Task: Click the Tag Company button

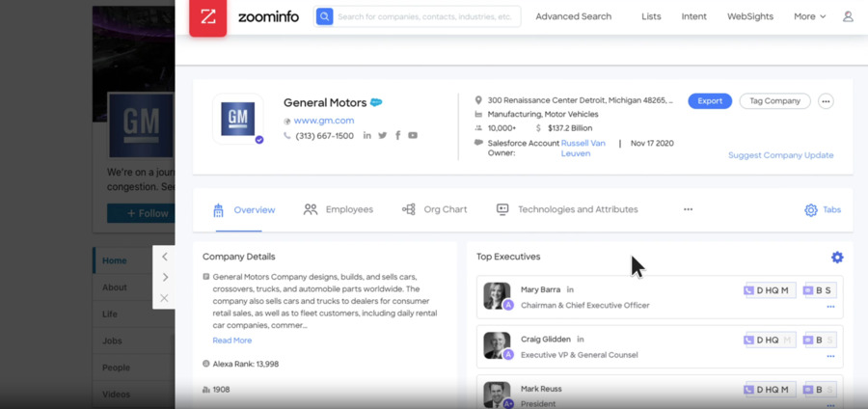Action: pyautogui.click(x=774, y=101)
